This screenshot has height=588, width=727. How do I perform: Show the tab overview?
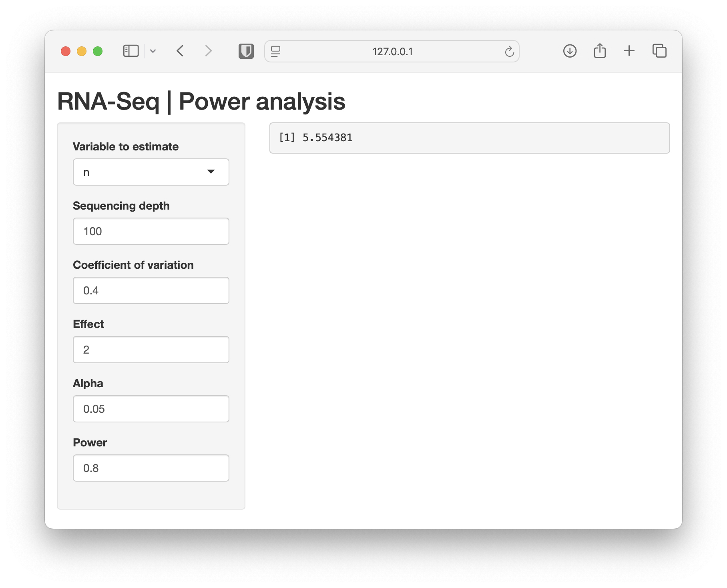coord(659,51)
